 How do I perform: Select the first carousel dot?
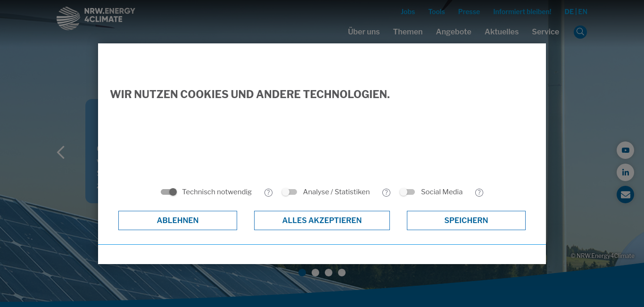point(302,273)
